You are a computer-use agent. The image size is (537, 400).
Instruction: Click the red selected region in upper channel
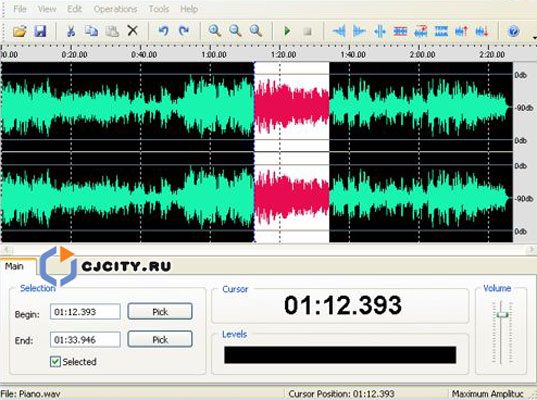pos(292,106)
